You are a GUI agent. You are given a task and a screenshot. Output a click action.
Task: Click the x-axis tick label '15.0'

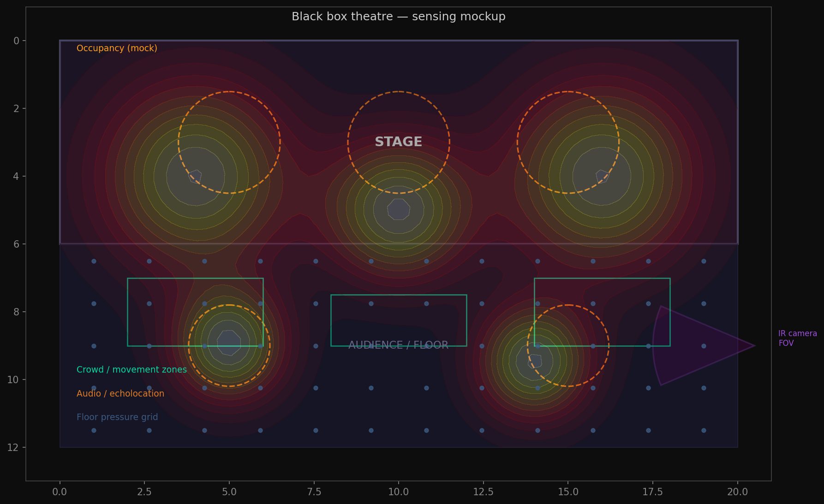click(568, 492)
